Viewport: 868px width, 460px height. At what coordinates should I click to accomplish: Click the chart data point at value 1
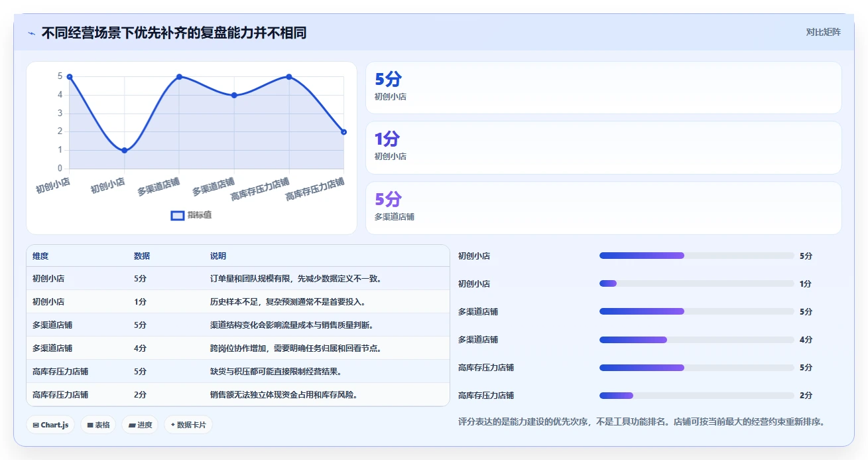(125, 150)
